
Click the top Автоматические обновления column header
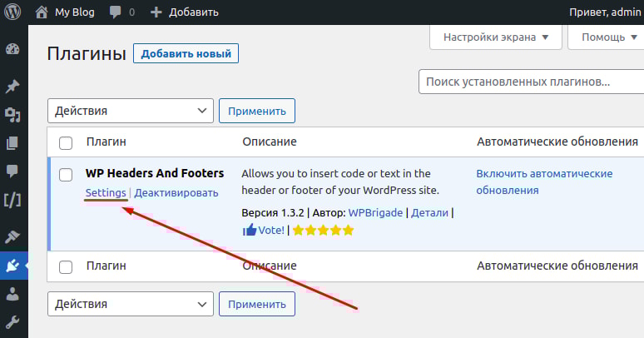[557, 142]
